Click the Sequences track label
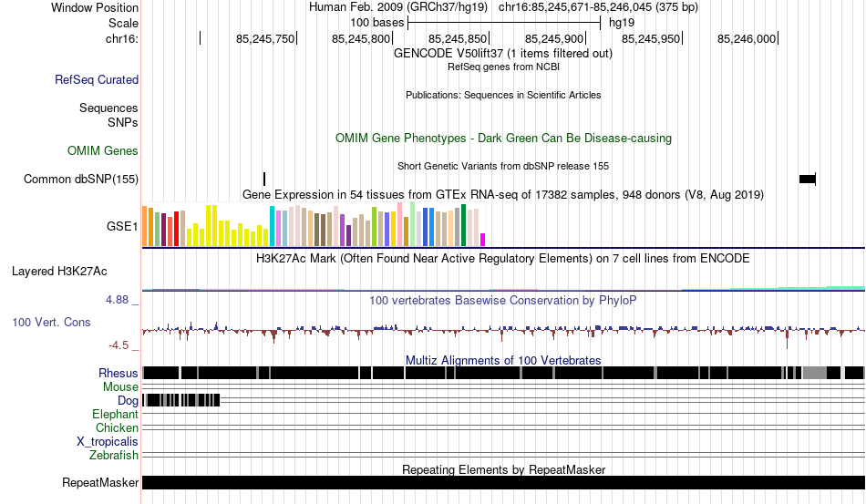Screen dimensions: 866x504 [108, 108]
